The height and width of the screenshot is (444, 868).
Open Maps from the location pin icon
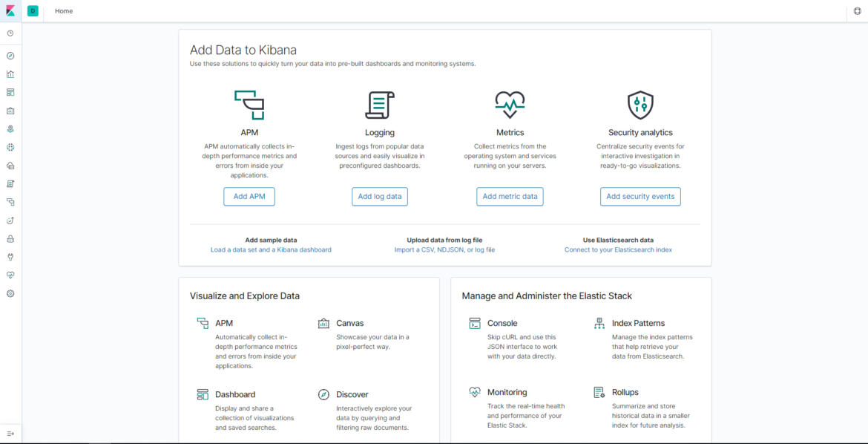pos(10,128)
